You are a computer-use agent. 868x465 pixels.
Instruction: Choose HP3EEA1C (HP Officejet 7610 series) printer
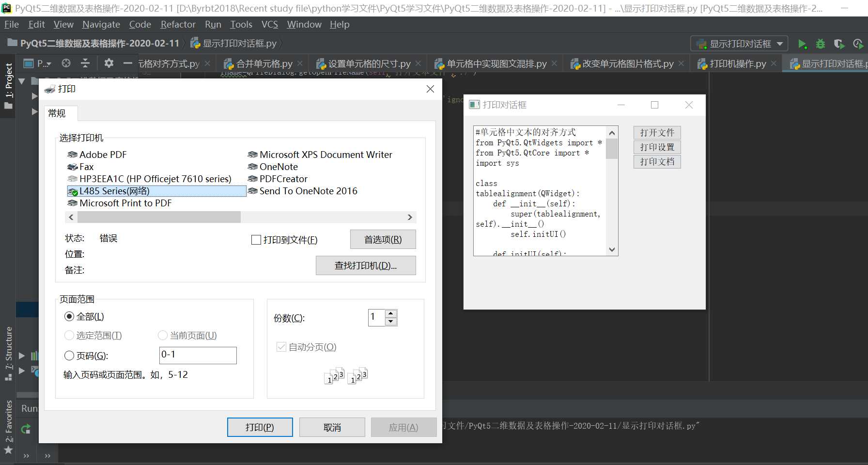(150, 179)
